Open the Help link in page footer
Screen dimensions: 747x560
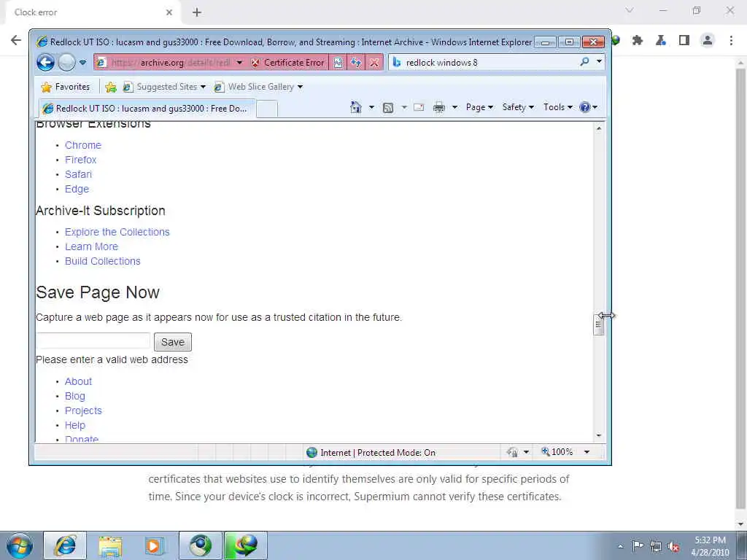click(x=75, y=425)
